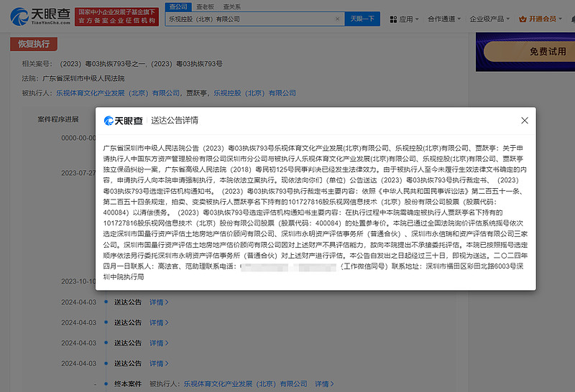Expand the 企业级产品 menu
575x392 pixels.
tap(489, 19)
